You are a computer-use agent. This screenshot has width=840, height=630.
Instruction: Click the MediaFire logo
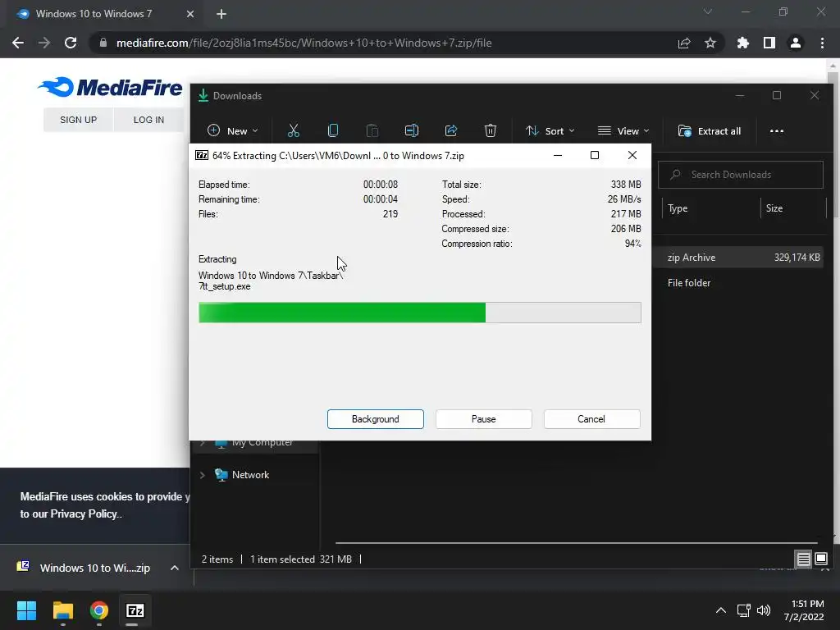click(x=110, y=87)
